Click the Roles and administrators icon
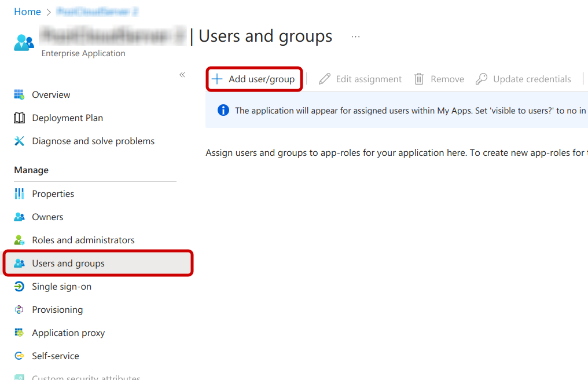The image size is (588, 380). tap(20, 240)
